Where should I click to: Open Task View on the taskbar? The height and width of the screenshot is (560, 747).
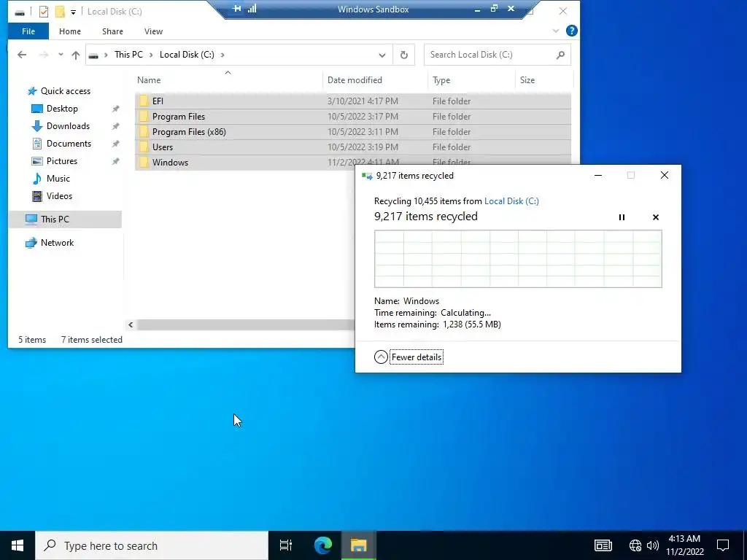[x=286, y=545]
